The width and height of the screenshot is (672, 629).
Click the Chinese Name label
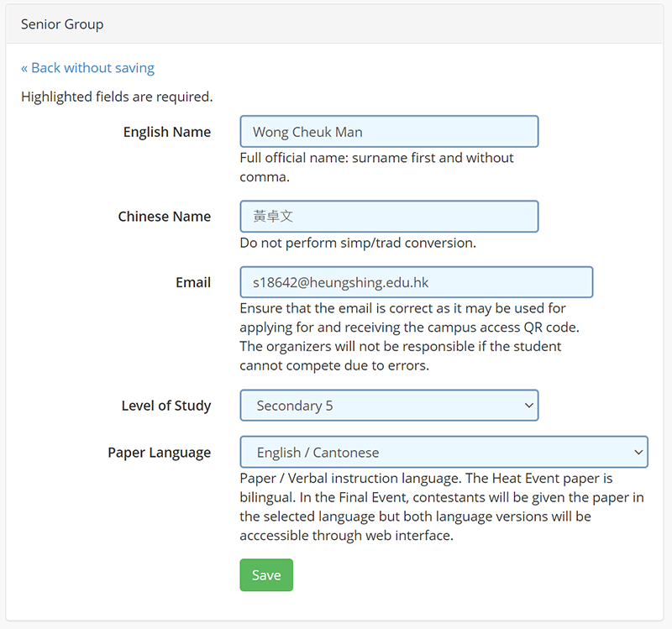[164, 217]
